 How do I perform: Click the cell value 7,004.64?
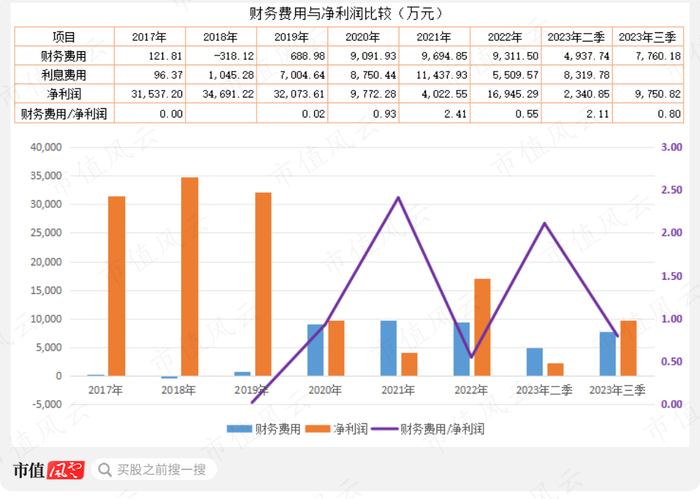click(302, 75)
